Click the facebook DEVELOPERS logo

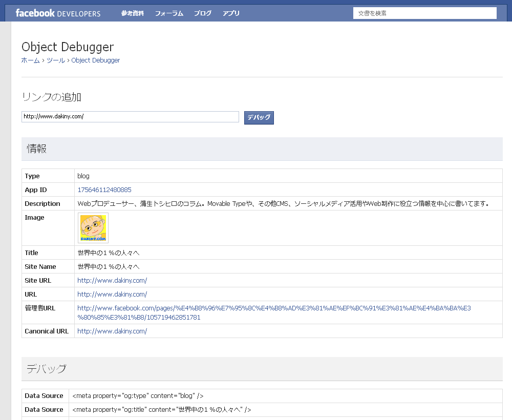click(58, 13)
